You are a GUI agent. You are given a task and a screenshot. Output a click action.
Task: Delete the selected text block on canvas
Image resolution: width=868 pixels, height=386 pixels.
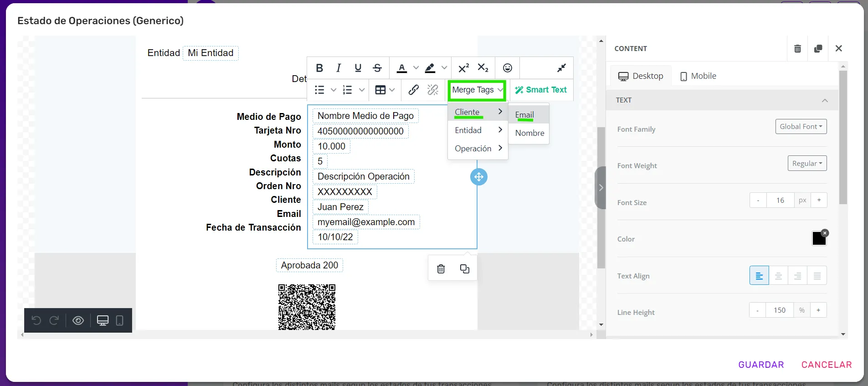[x=441, y=269]
